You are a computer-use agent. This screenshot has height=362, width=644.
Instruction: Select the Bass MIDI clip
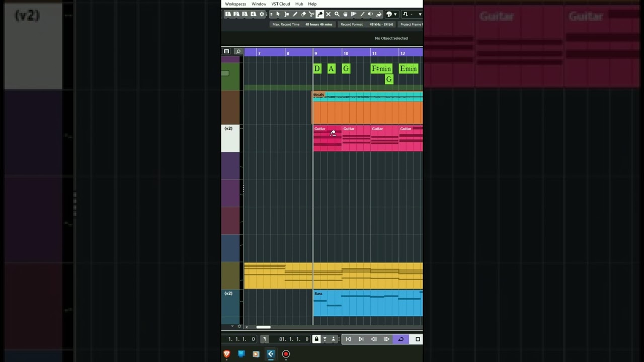[x=368, y=303]
